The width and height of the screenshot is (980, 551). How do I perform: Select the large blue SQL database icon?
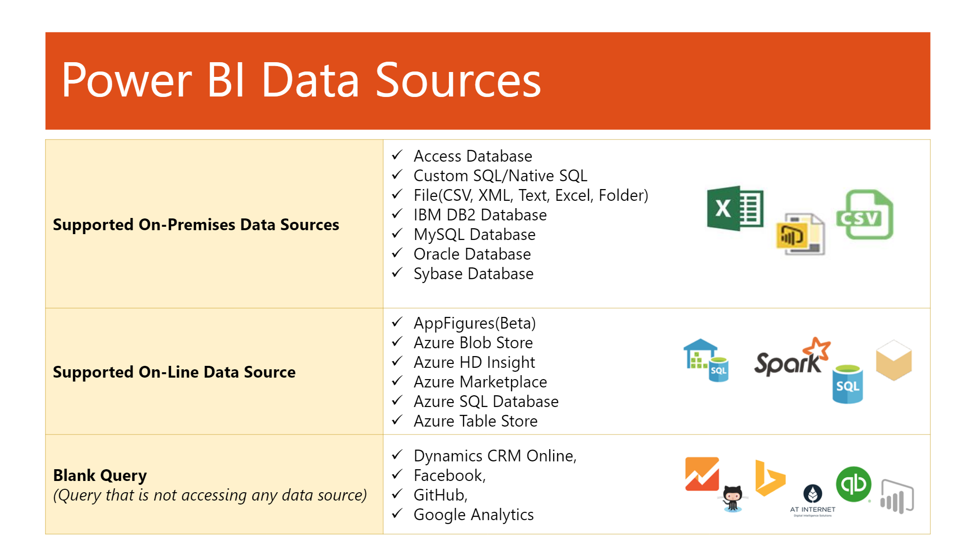click(x=848, y=384)
